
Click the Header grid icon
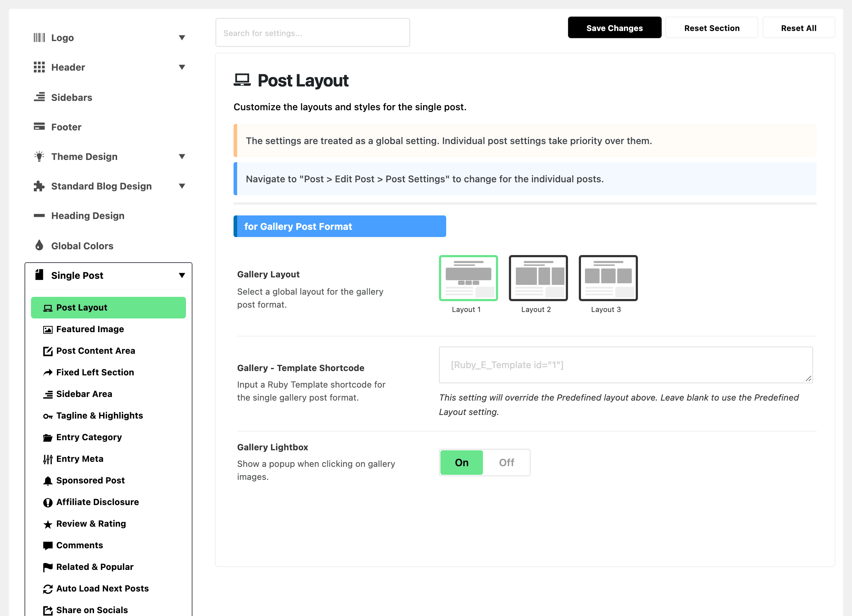[x=39, y=67]
